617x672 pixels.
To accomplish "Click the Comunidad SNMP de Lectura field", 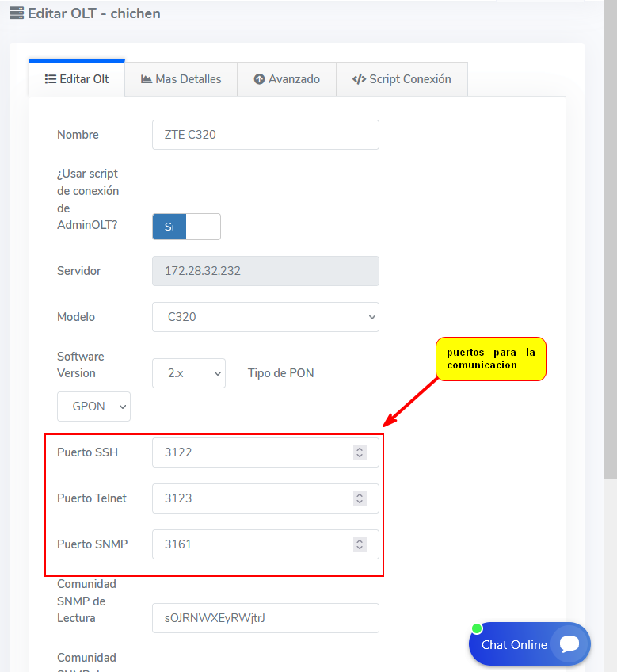I will tap(265, 618).
